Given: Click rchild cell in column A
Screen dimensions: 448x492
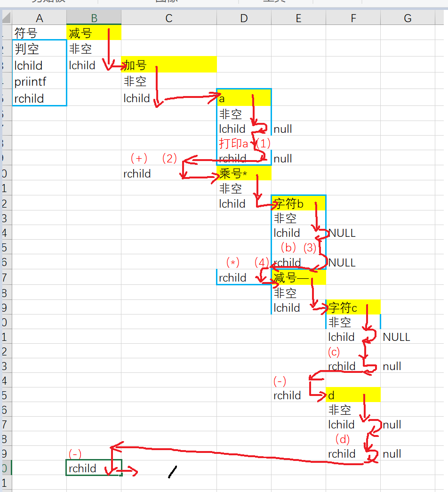Looking at the screenshot, I should click(x=39, y=98).
